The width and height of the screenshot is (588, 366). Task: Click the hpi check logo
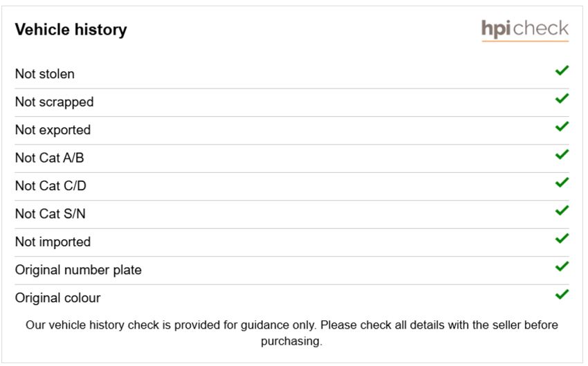(525, 30)
